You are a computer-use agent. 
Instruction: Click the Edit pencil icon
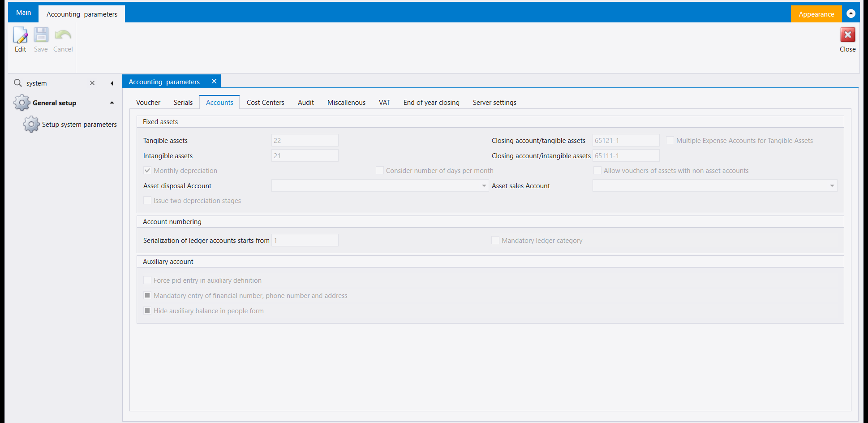click(x=20, y=35)
